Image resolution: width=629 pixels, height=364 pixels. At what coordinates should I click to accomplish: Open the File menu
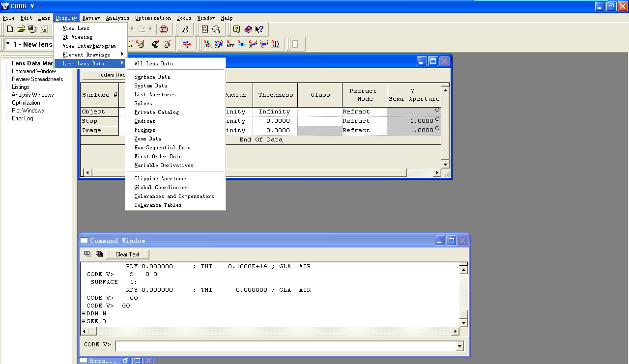coord(8,18)
